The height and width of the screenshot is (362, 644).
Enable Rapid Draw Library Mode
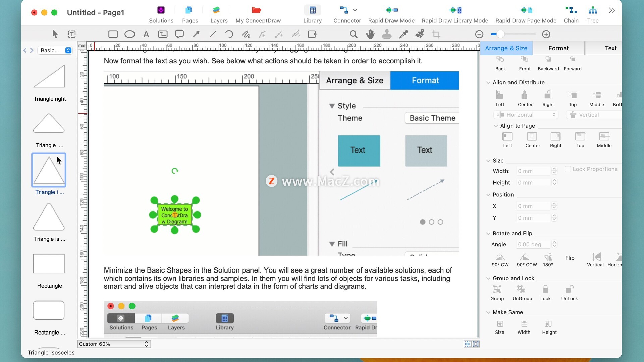point(455,14)
